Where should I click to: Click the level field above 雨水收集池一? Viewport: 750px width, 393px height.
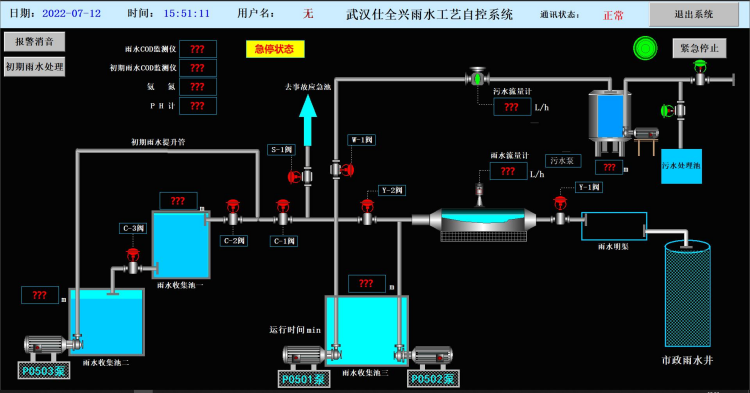[x=178, y=201]
